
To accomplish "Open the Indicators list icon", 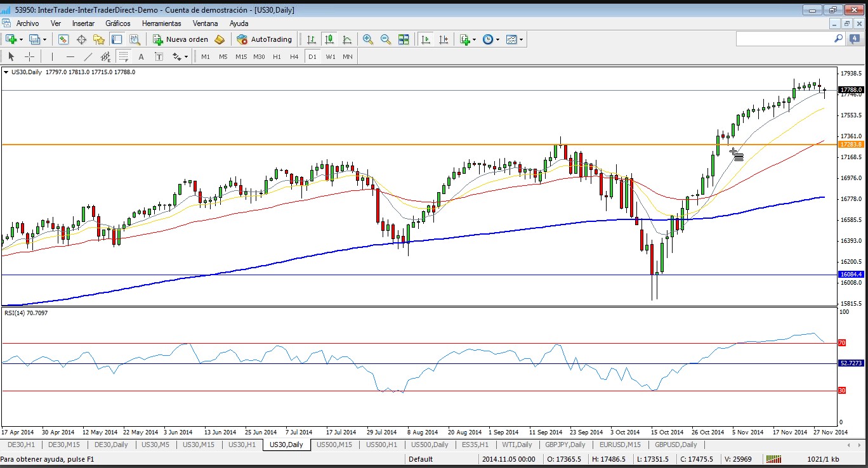I will pyautogui.click(x=464, y=39).
